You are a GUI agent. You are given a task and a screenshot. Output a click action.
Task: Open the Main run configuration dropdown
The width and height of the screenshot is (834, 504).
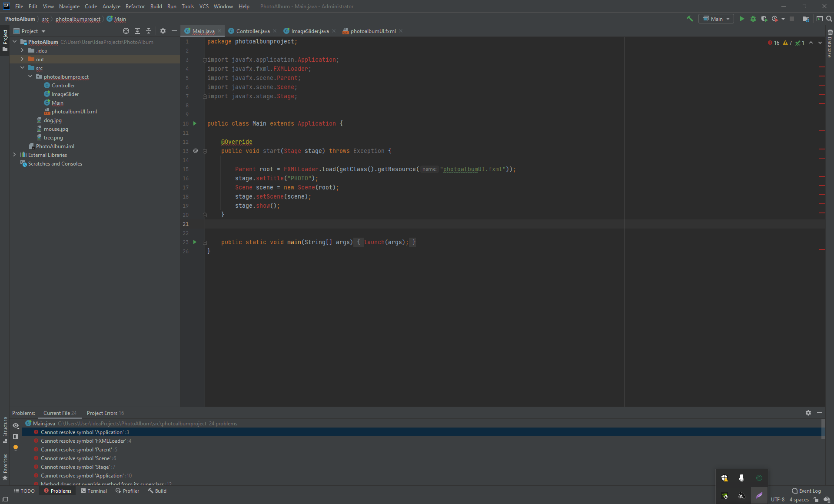pos(716,19)
